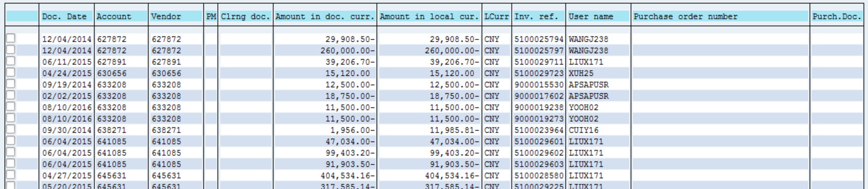Viewport: 868px width, 189px height.
Task: Check the row box for invoice 9000019273
Action: point(10,118)
